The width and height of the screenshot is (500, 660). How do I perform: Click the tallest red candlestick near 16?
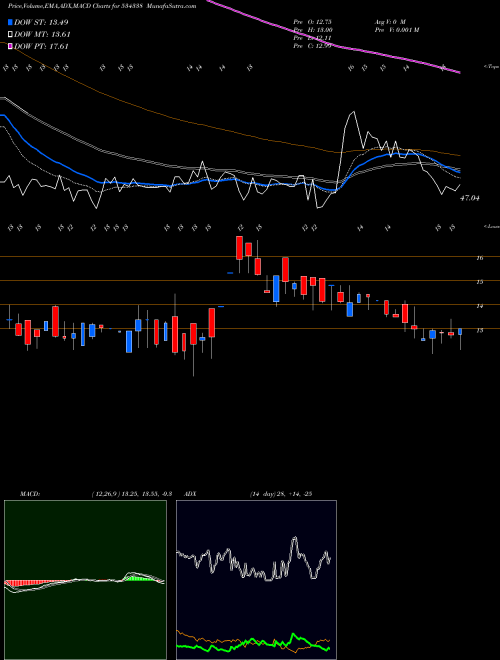pyautogui.click(x=239, y=248)
